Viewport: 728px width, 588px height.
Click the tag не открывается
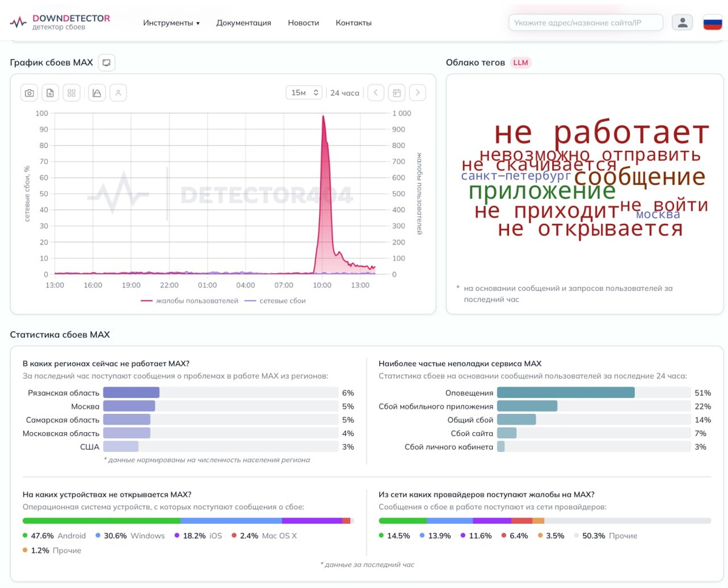coord(590,229)
